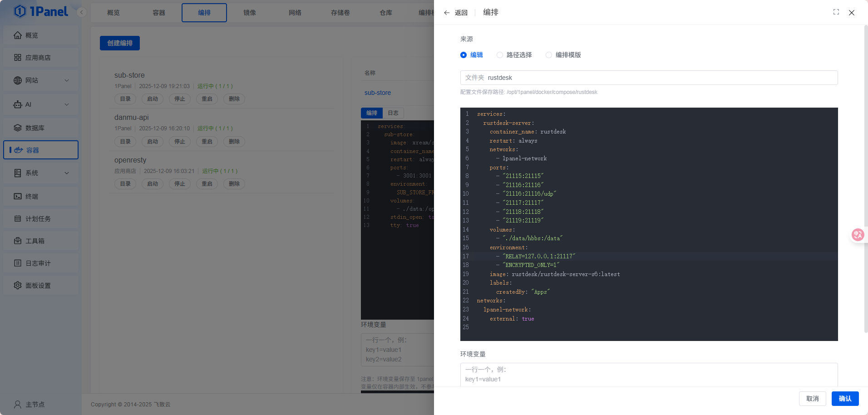Image resolution: width=868 pixels, height=415 pixels.
Task: Select the 编辑 source radio option
Action: [464, 55]
